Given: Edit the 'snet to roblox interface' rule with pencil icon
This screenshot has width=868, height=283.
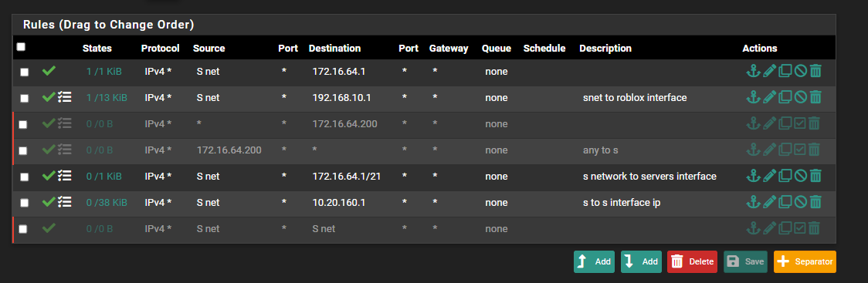Looking at the screenshot, I should pyautogui.click(x=769, y=98).
